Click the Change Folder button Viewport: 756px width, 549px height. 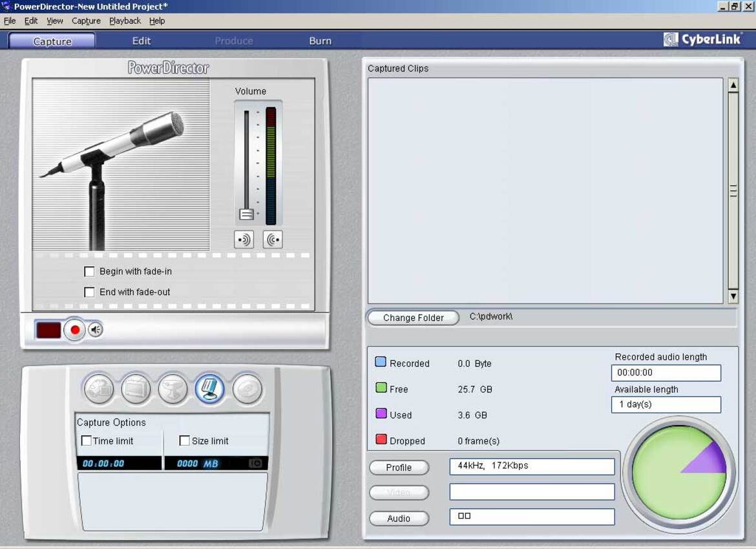[x=413, y=318]
